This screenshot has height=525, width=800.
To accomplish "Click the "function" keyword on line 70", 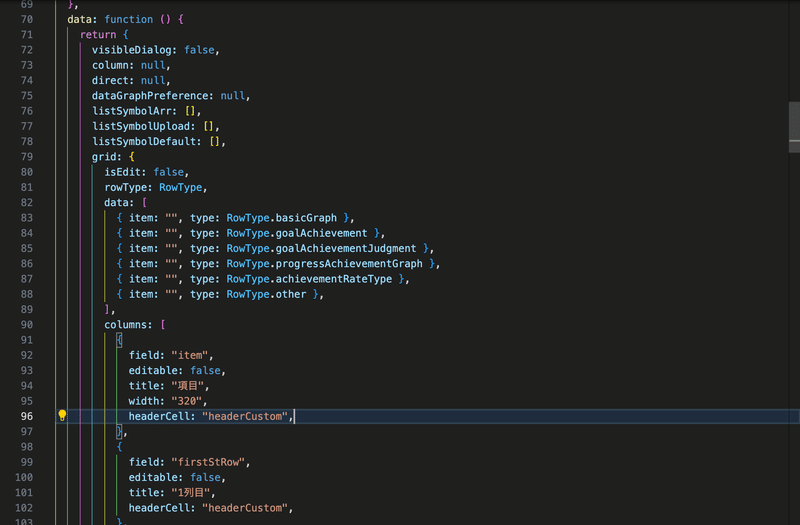I will coord(129,19).
